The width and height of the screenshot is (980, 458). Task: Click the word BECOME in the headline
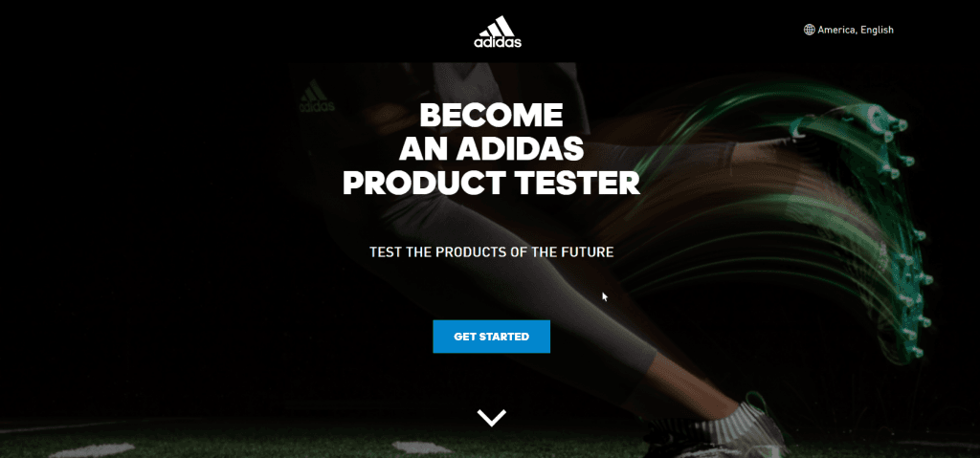click(x=491, y=116)
